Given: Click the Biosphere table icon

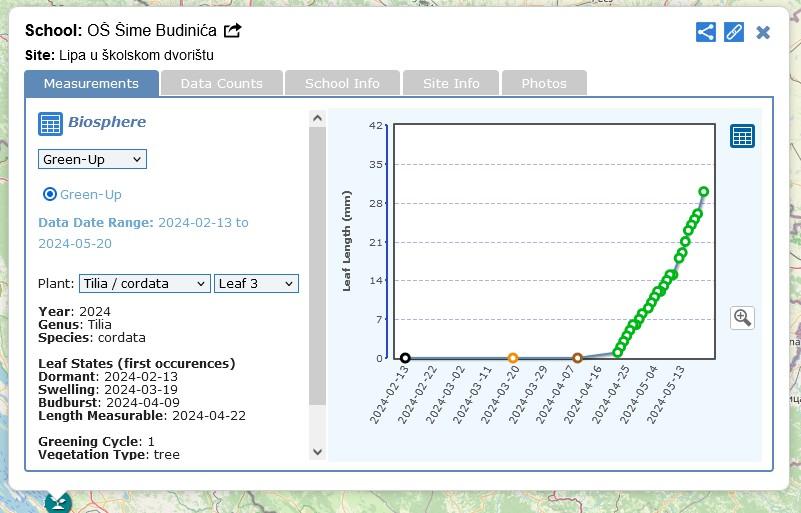Looking at the screenshot, I should pyautogui.click(x=50, y=123).
